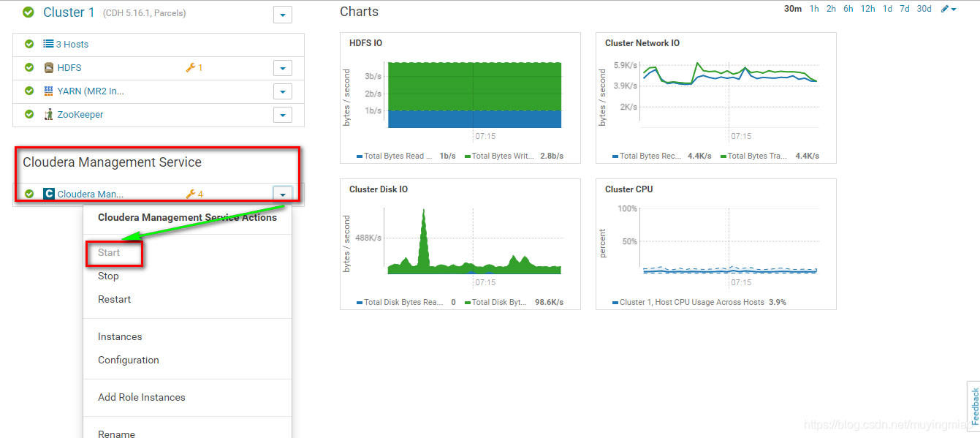Image resolution: width=980 pixels, height=438 pixels.
Task: Click the hosts list icon
Action: [x=48, y=44]
